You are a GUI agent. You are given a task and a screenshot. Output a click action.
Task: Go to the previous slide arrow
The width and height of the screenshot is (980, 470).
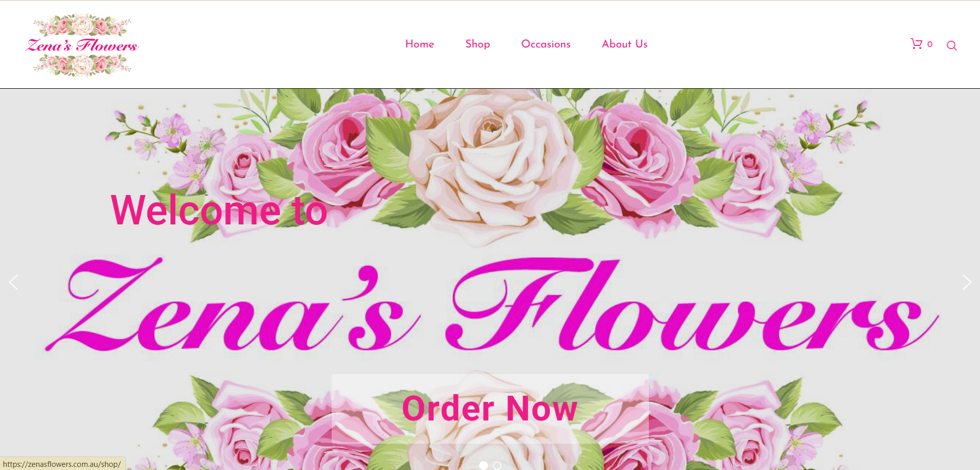14,282
